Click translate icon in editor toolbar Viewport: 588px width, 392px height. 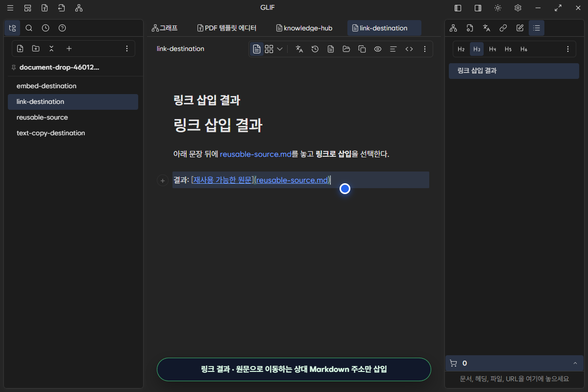(299, 49)
